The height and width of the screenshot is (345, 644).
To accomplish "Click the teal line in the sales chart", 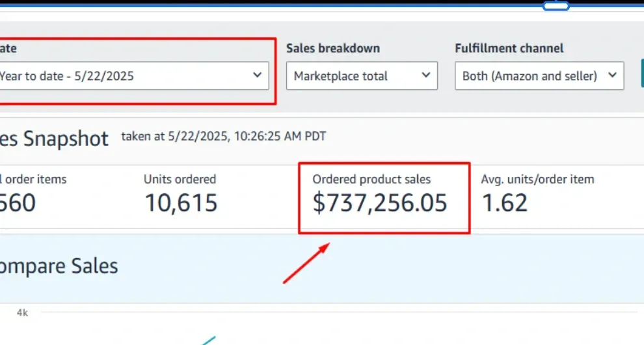I will click(x=208, y=340).
